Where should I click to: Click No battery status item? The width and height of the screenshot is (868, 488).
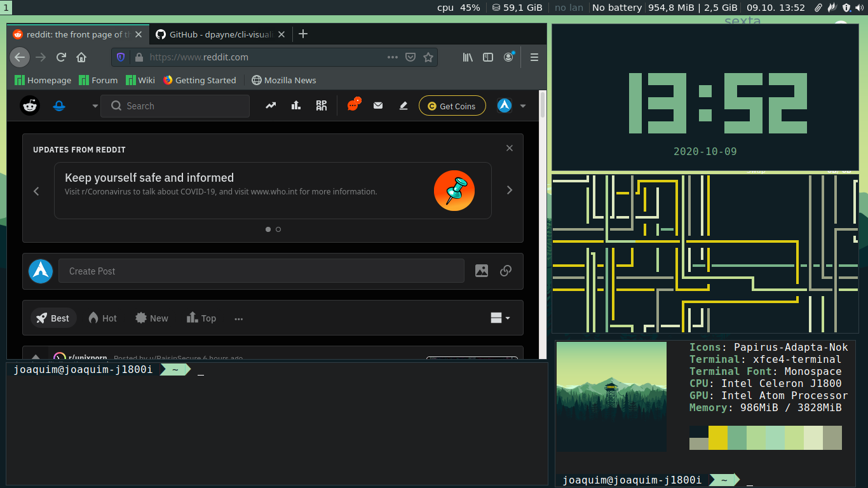coord(617,8)
